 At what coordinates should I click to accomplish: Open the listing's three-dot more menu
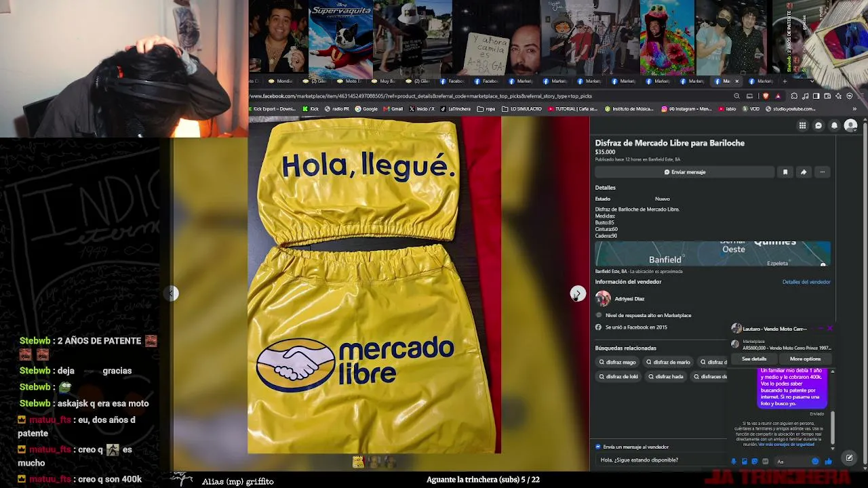[823, 172]
